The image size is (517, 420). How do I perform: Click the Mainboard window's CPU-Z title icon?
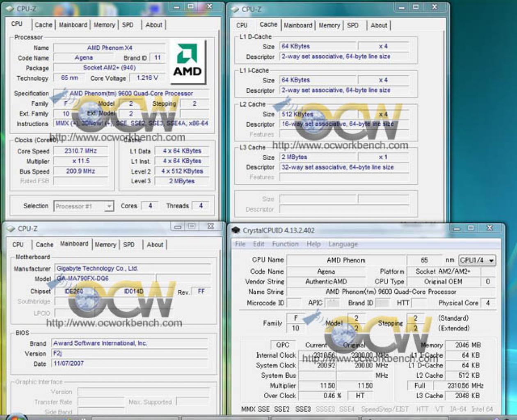coord(11,229)
